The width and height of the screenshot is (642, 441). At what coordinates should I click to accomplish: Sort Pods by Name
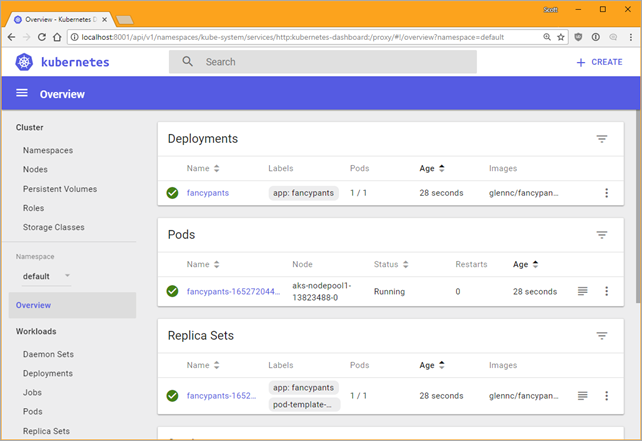[x=203, y=264]
